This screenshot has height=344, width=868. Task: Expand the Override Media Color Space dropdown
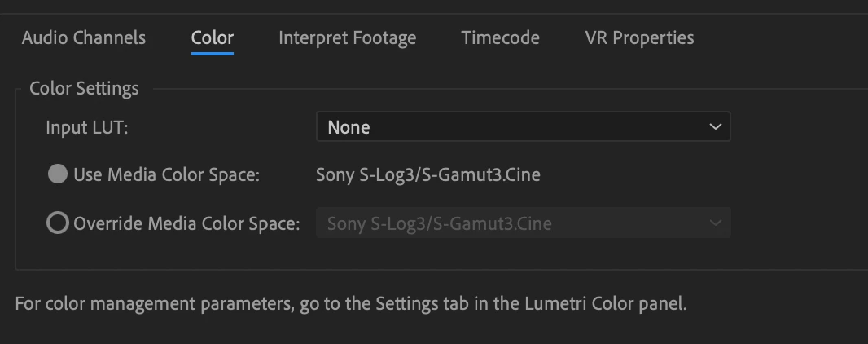click(523, 223)
